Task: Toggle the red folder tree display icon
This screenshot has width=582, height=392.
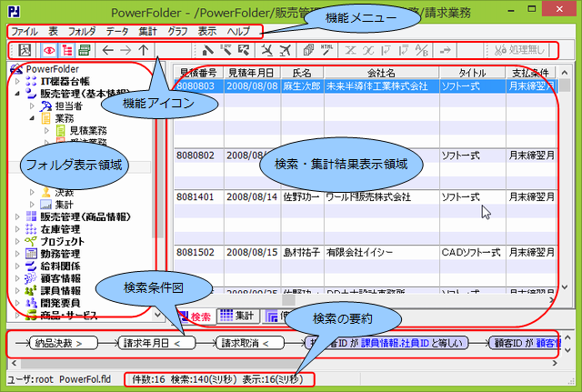Action: pyautogui.click(x=66, y=50)
